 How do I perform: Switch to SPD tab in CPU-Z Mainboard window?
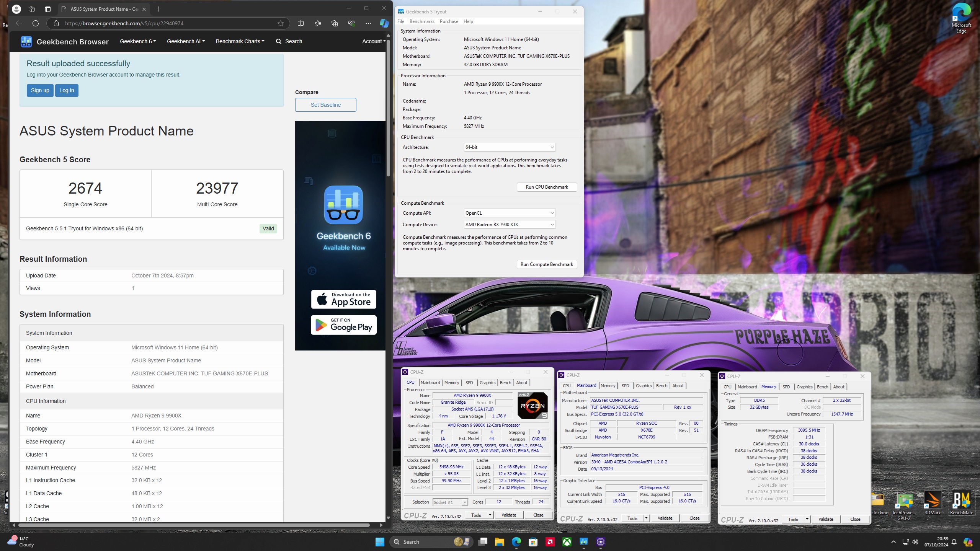pos(626,386)
